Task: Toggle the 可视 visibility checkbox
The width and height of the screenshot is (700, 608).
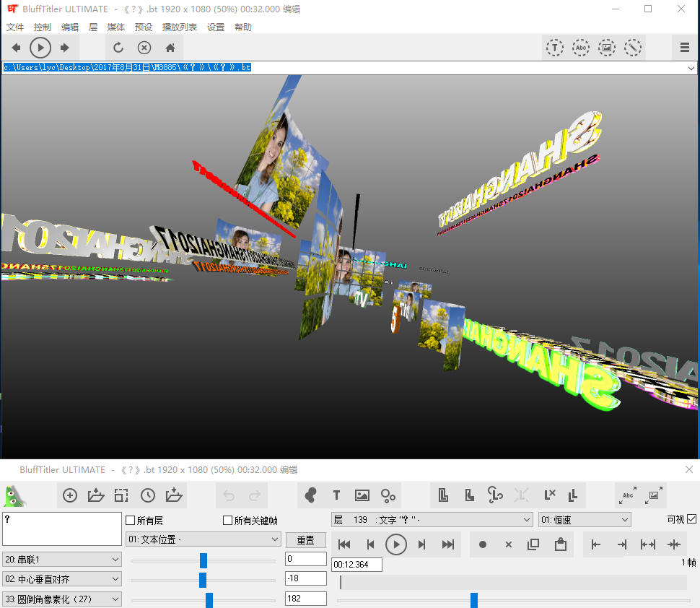Action: [x=691, y=519]
